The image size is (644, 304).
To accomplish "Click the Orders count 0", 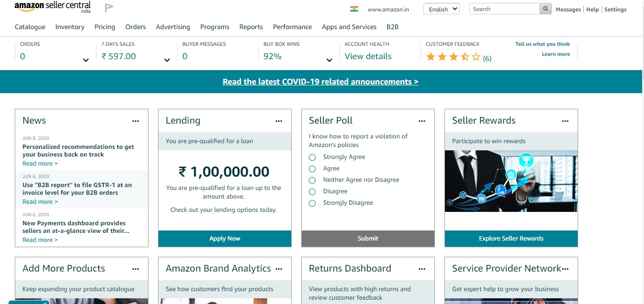I will [x=22, y=56].
